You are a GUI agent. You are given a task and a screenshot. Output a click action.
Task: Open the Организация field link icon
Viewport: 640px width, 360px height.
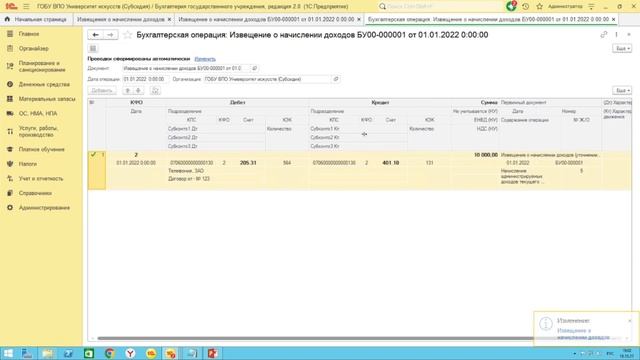point(336,79)
